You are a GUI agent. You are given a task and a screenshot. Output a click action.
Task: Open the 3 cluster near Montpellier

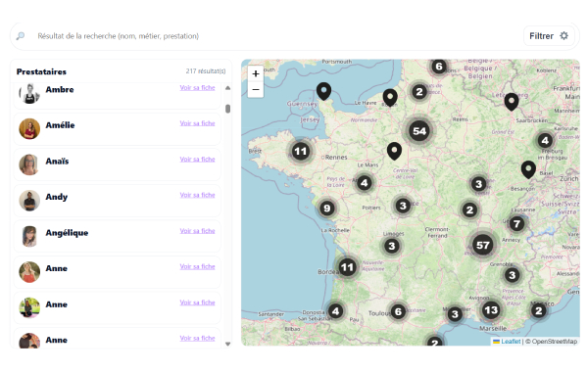click(455, 313)
